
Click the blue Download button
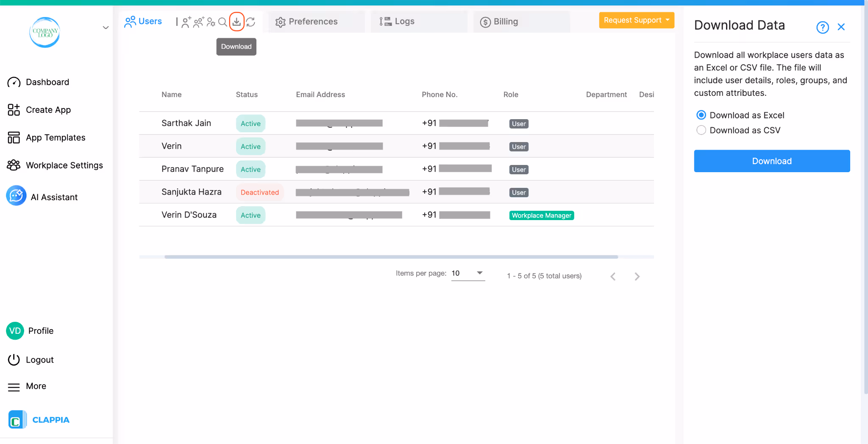click(x=771, y=161)
